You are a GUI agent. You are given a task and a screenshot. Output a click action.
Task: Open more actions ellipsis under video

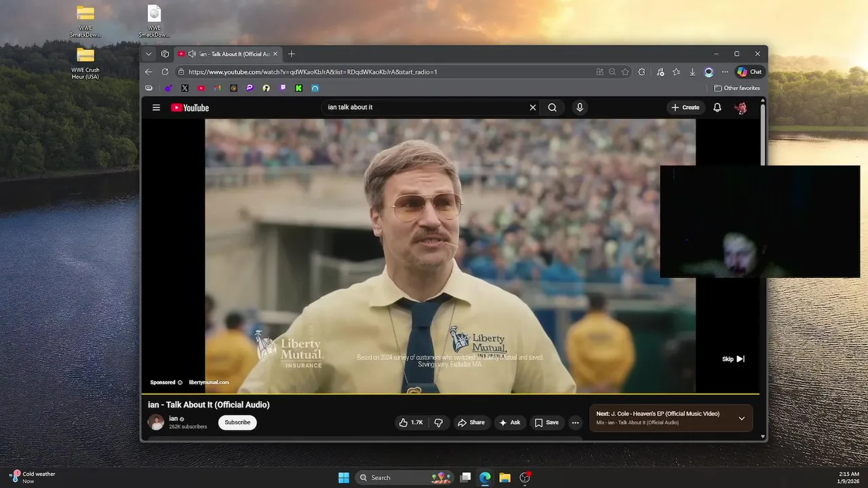pos(575,422)
